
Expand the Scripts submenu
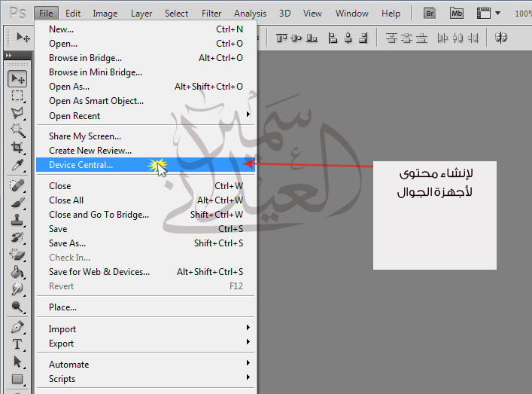(x=248, y=377)
